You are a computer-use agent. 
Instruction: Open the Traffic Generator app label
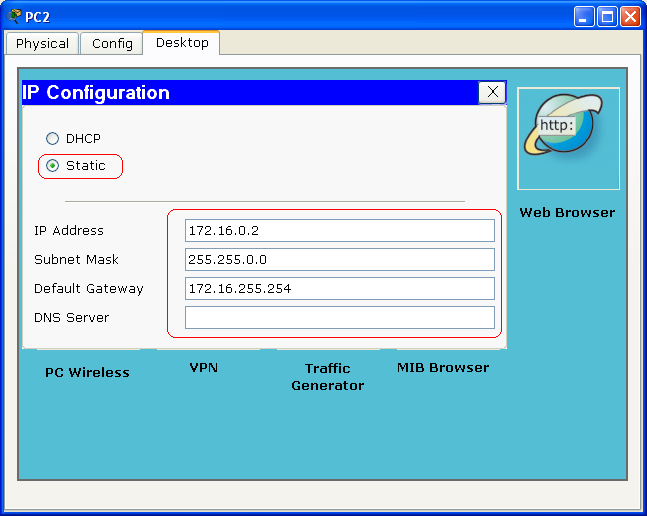(328, 377)
